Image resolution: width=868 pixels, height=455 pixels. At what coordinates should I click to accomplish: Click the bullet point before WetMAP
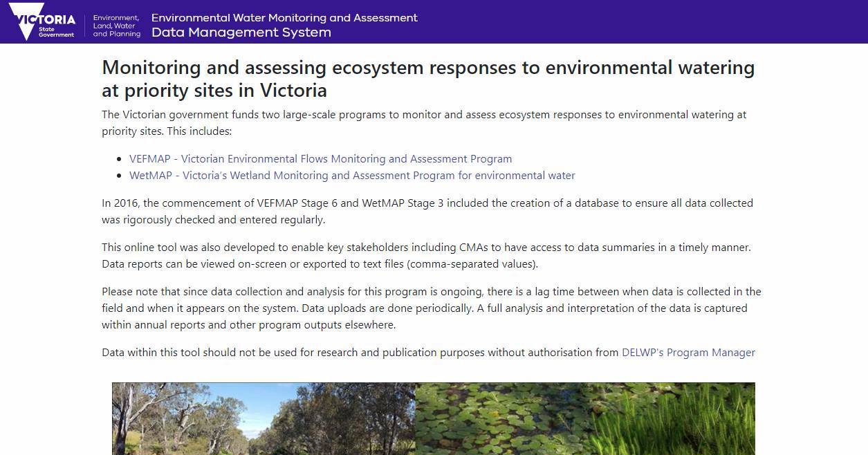click(122, 176)
